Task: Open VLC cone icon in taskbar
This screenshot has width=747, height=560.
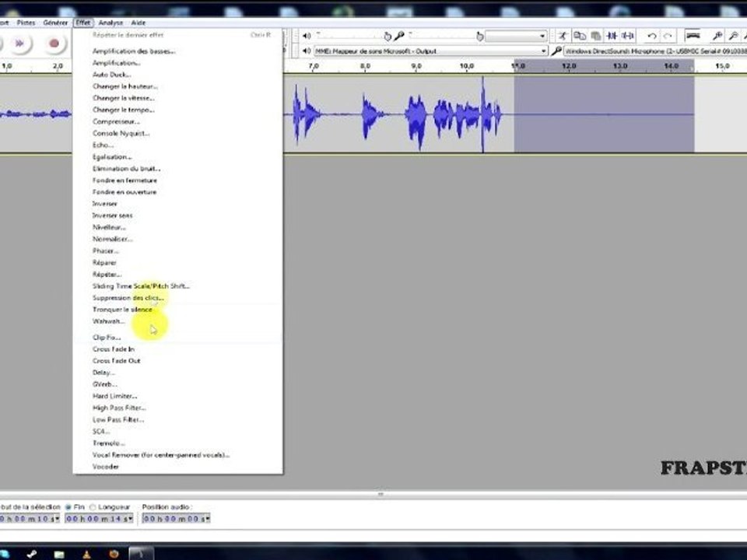Action: point(86,554)
